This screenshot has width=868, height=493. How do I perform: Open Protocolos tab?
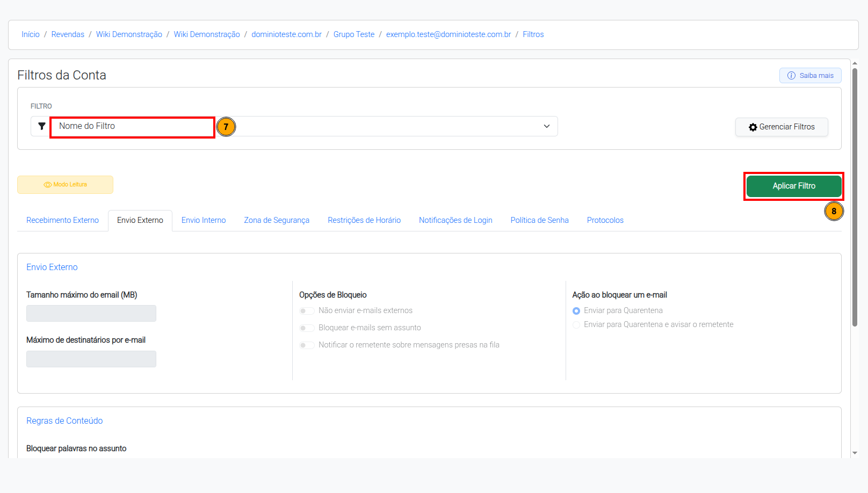coord(605,220)
